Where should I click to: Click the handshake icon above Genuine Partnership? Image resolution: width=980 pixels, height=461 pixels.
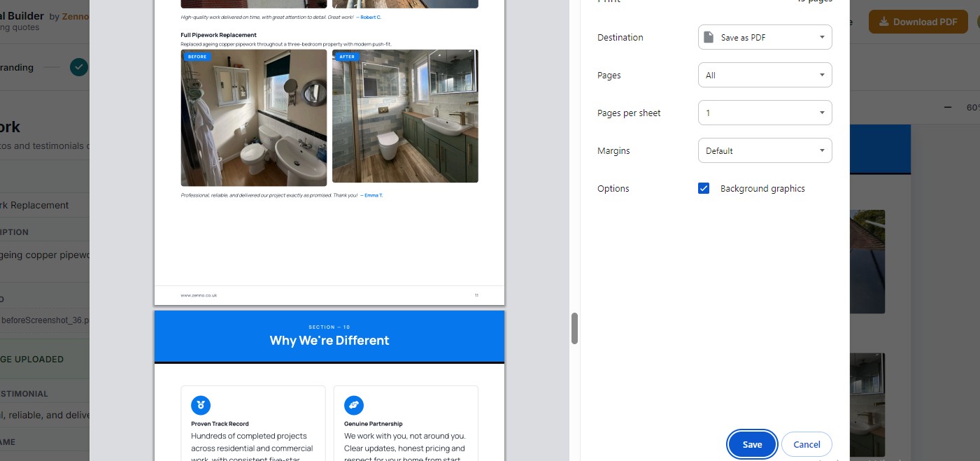tap(354, 405)
